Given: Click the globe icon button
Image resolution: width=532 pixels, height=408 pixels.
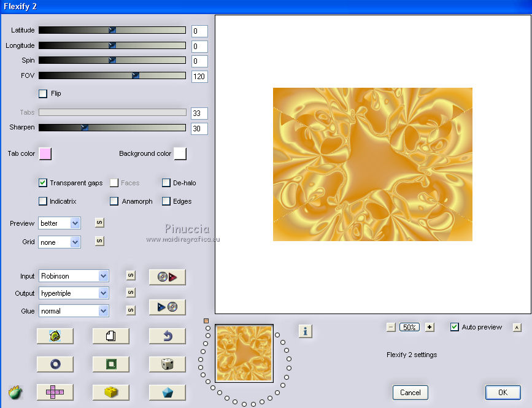Looking at the screenshot, I should click(55, 336).
